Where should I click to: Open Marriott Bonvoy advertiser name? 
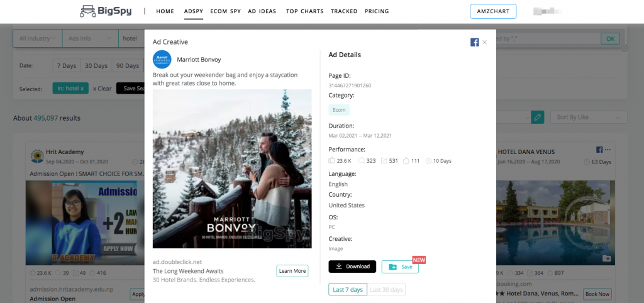click(x=199, y=60)
